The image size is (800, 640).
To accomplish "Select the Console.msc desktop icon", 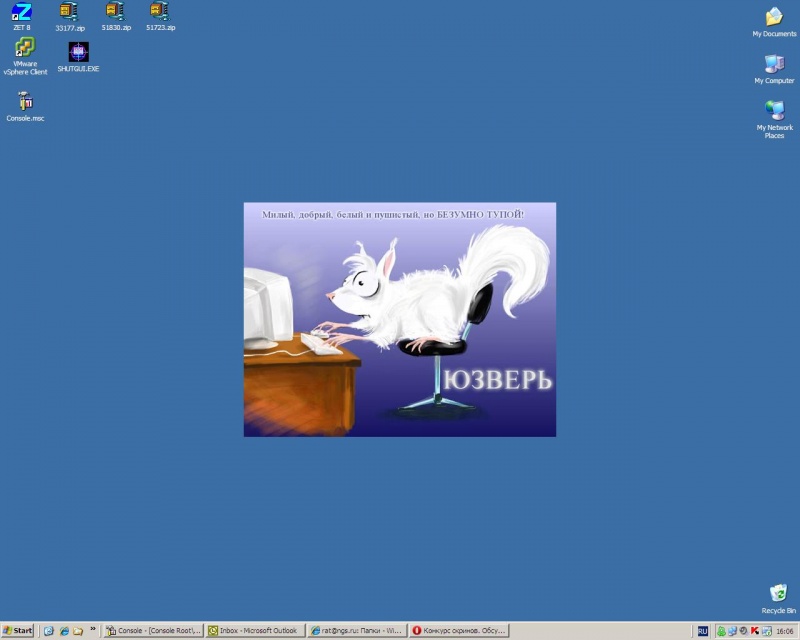I will click(x=25, y=102).
